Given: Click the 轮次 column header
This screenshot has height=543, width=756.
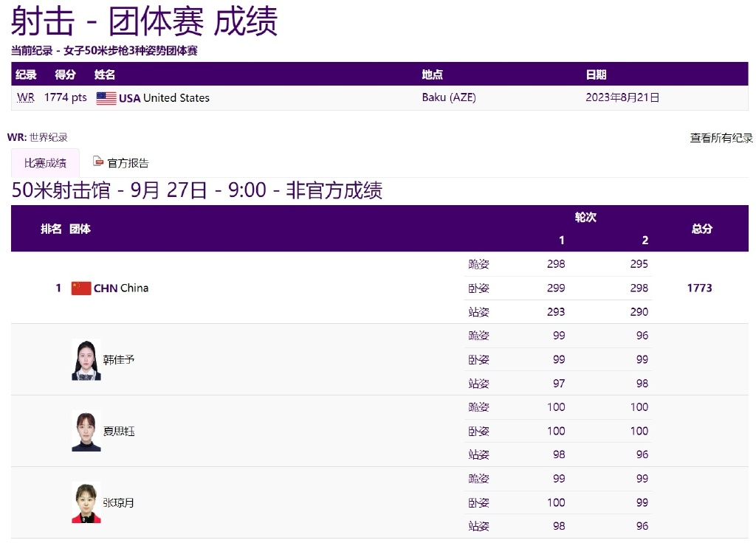Looking at the screenshot, I should click(x=585, y=218).
